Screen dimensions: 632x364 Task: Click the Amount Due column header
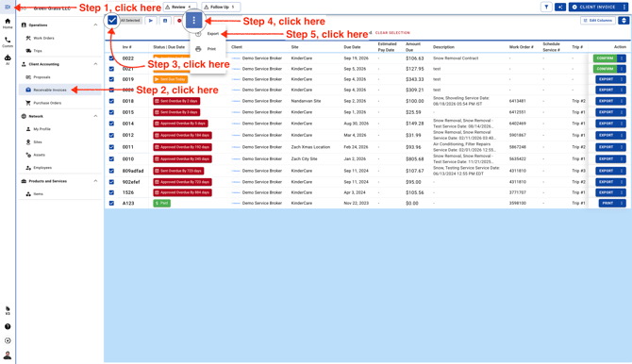click(413, 47)
